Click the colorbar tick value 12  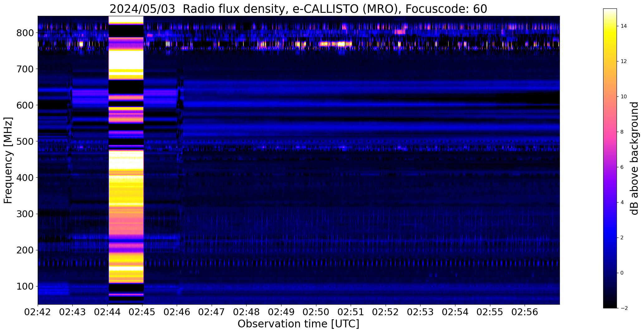[624, 61]
